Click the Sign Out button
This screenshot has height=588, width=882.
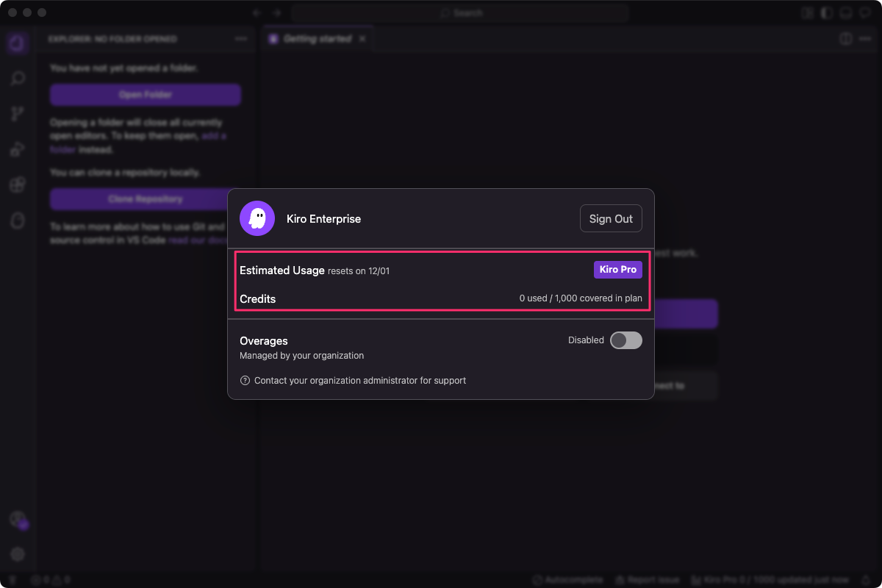611,218
